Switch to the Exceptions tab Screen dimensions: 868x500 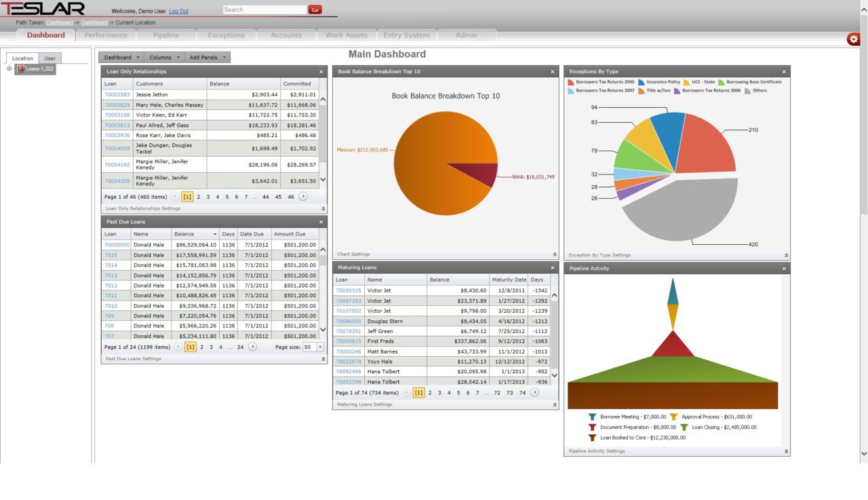click(x=226, y=35)
